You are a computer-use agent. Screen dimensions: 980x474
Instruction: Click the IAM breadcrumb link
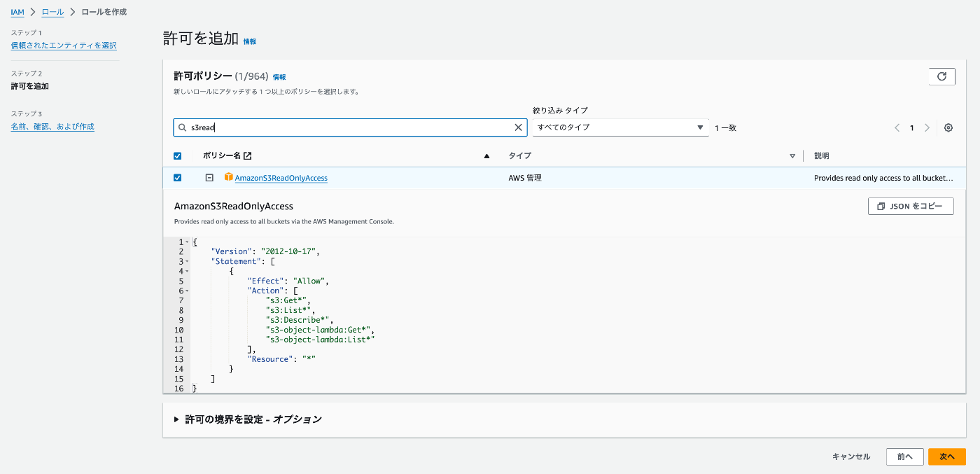(x=17, y=12)
